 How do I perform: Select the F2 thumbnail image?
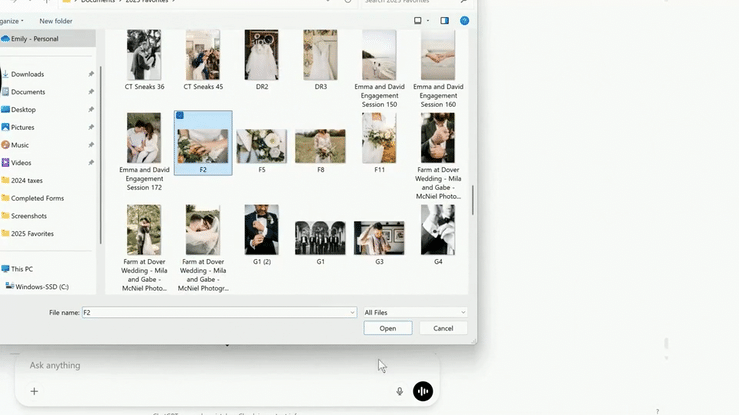pos(203,146)
